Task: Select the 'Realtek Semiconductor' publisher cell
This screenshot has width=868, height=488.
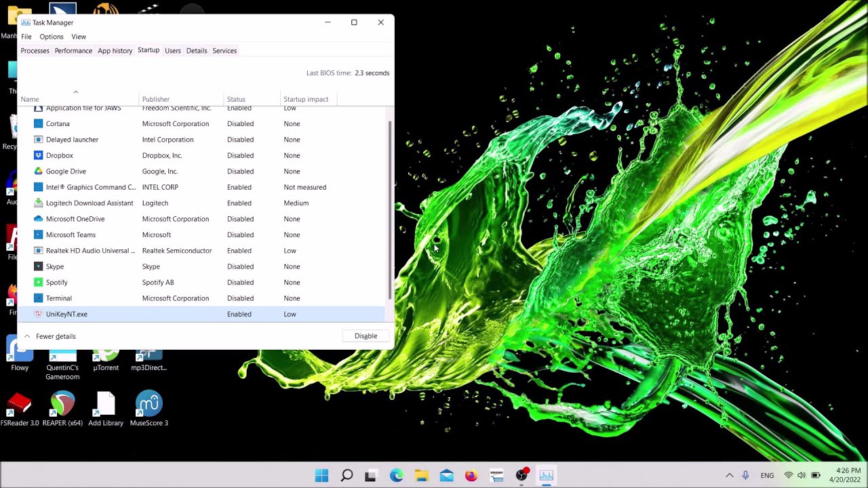Action: pos(177,251)
